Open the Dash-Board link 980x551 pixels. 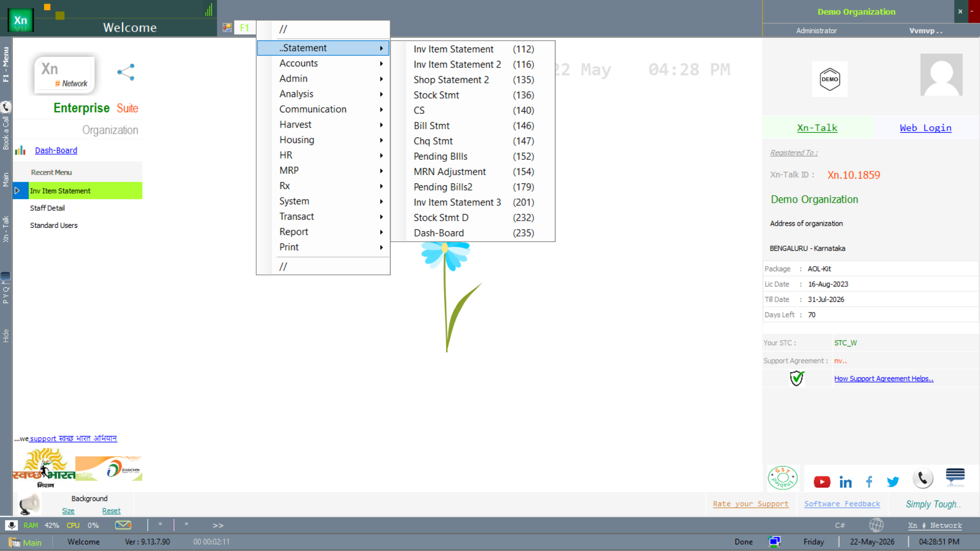pyautogui.click(x=56, y=150)
